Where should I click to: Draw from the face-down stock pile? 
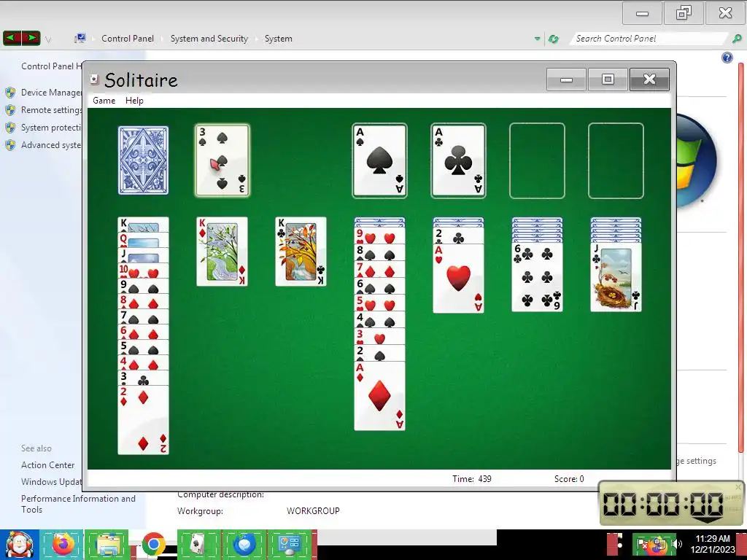coord(143,160)
